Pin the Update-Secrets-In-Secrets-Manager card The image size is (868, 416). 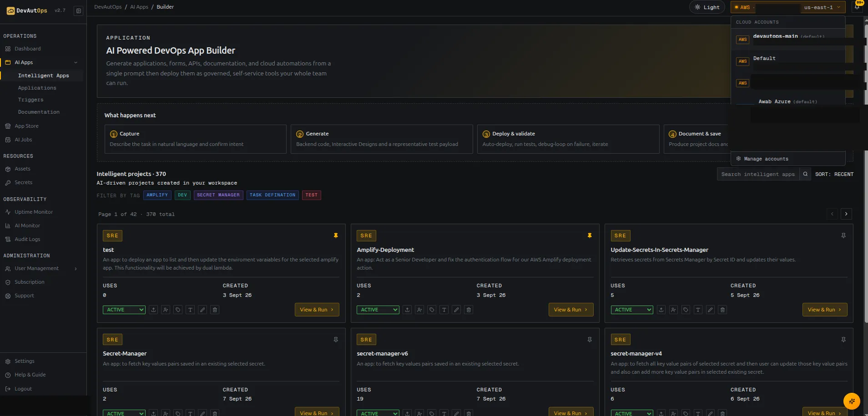pos(843,236)
